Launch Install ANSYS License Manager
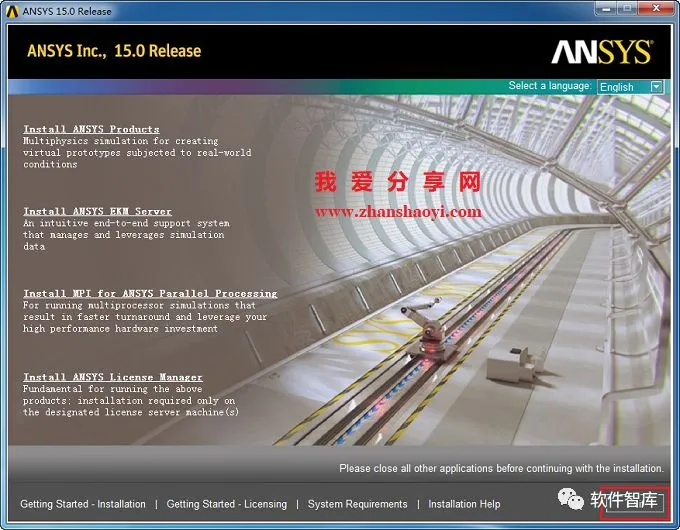The image size is (680, 530). click(113, 377)
